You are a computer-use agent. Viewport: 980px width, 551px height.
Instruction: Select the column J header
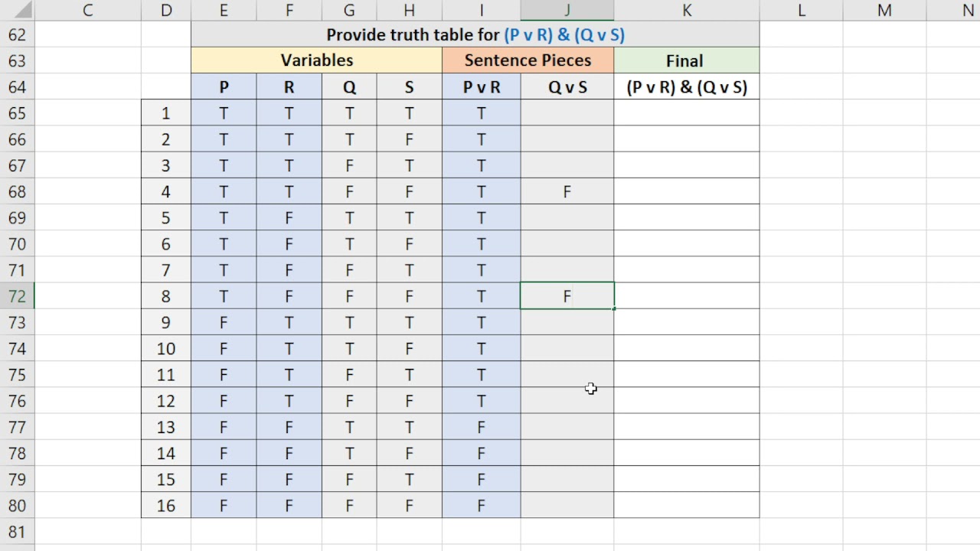pos(567,11)
